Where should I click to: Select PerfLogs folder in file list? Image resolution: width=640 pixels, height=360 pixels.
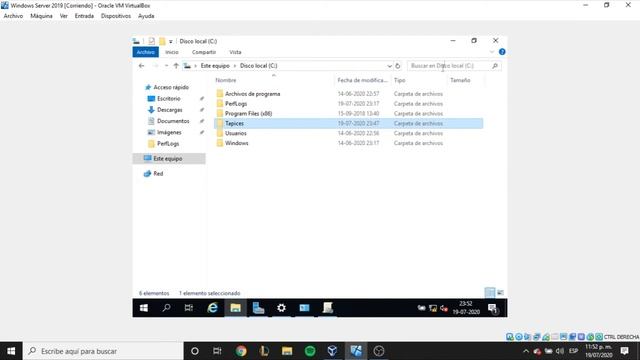(236, 104)
